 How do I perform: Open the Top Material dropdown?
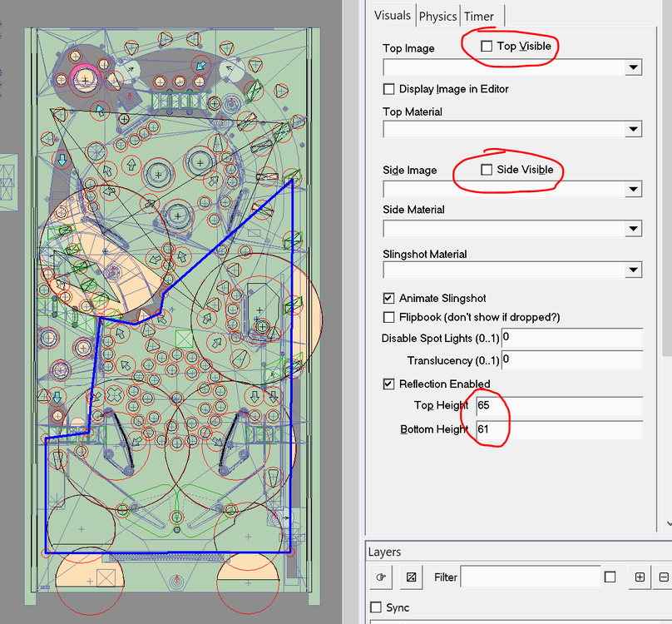(x=633, y=129)
